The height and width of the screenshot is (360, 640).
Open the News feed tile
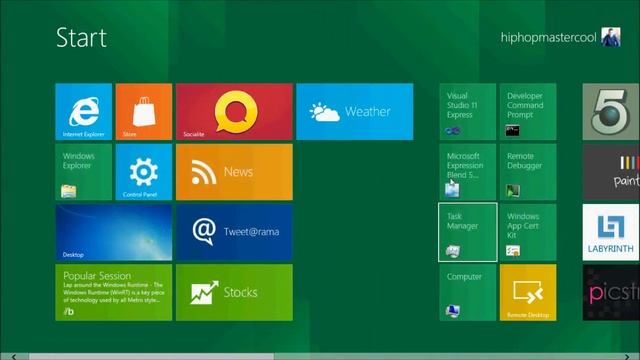[234, 172]
